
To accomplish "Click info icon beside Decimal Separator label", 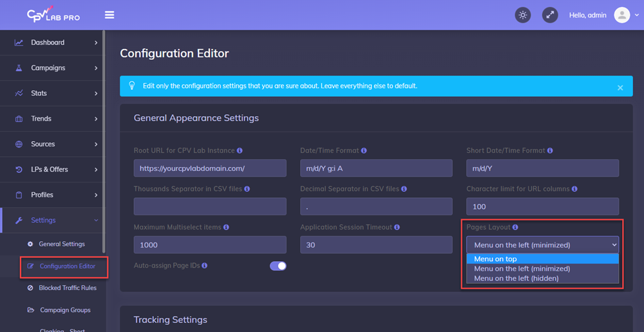I will (404, 189).
